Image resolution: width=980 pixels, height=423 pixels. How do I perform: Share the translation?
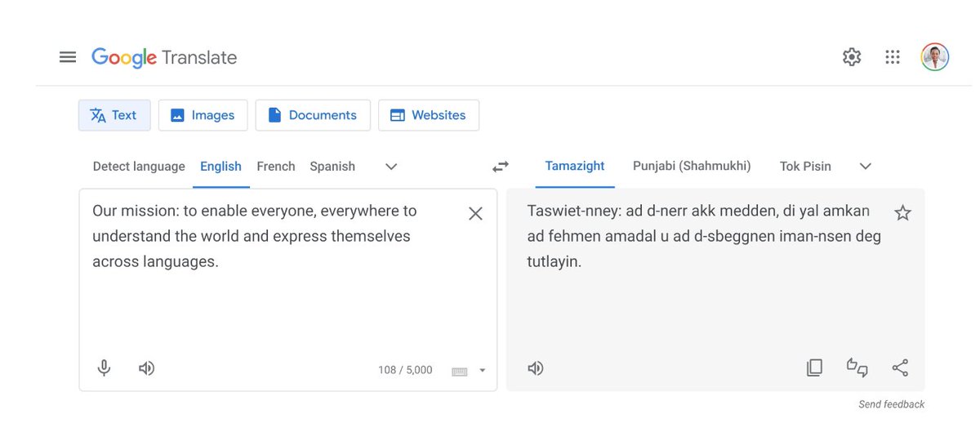900,368
